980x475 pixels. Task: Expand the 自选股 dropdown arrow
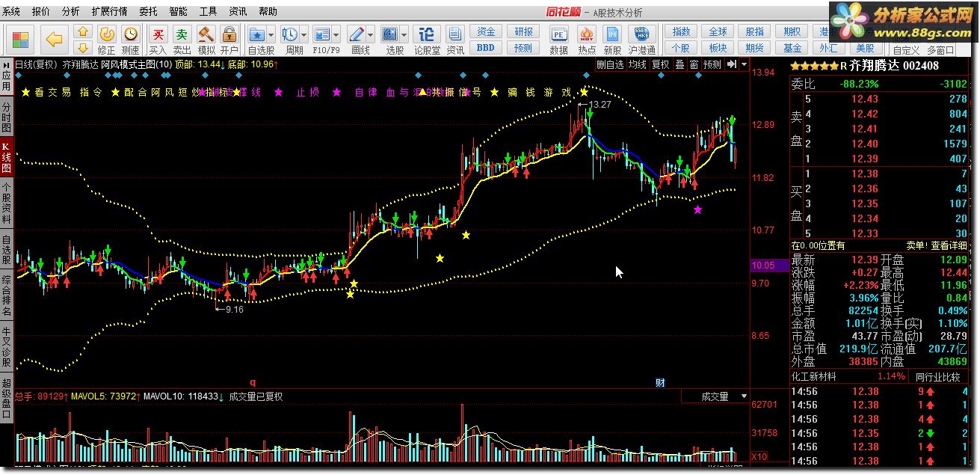tap(271, 34)
